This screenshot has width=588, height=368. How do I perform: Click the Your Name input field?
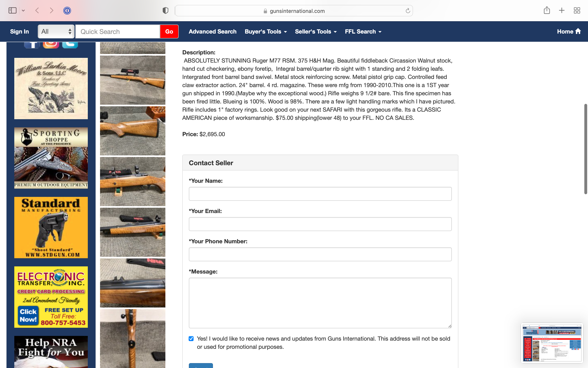click(320, 194)
